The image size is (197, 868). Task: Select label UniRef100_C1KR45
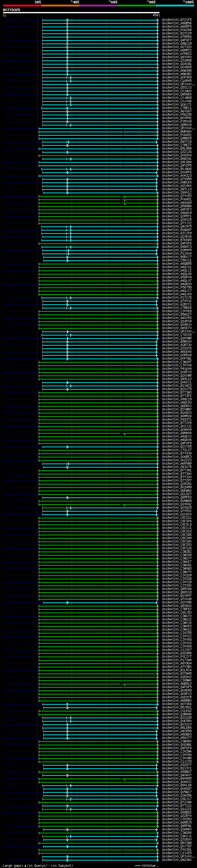177,81
